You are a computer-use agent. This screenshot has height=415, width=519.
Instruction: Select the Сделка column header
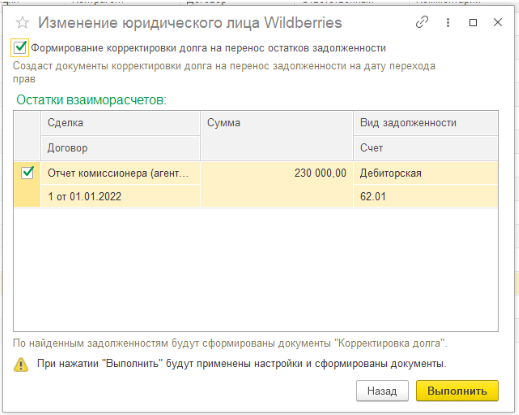[x=120, y=123]
